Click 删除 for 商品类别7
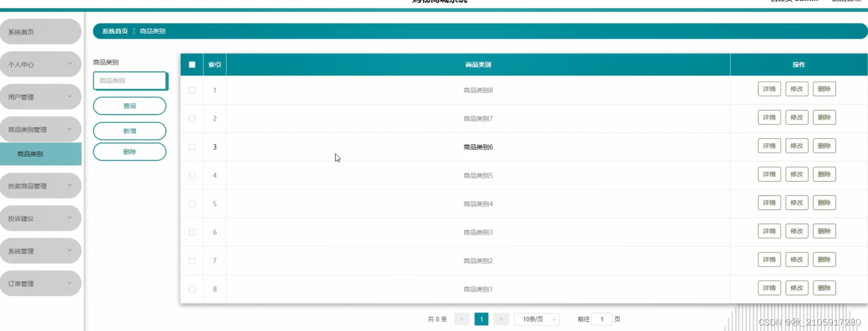The width and height of the screenshot is (868, 331). tap(824, 118)
